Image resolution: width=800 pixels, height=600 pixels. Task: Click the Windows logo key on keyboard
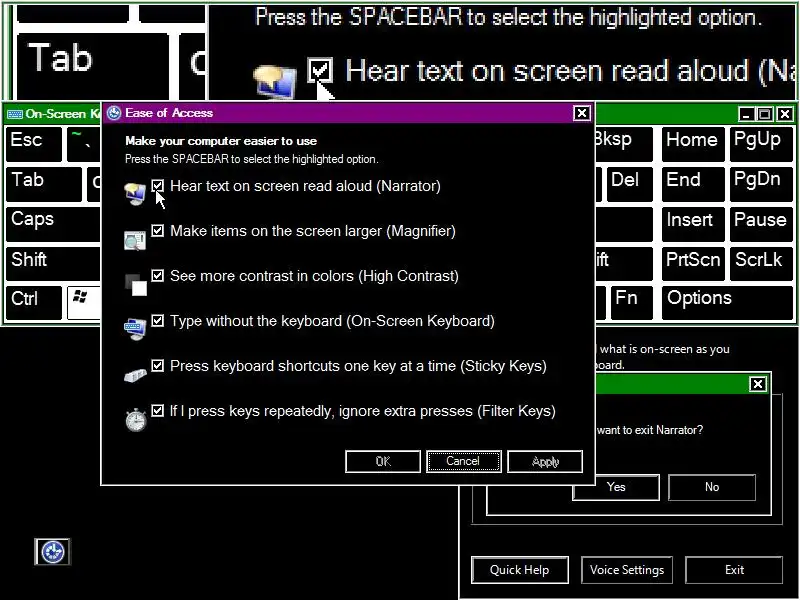click(84, 302)
